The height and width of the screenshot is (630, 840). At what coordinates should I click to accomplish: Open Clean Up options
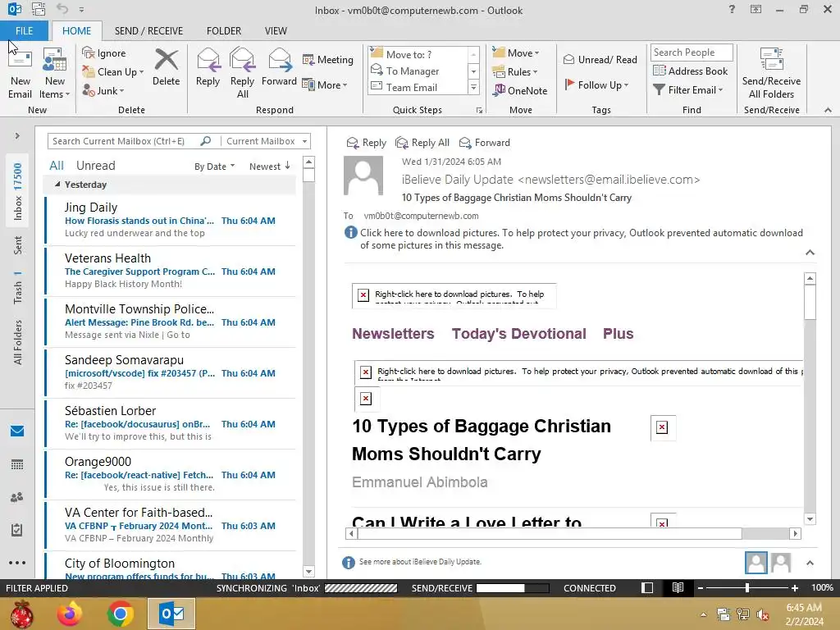tap(112, 72)
